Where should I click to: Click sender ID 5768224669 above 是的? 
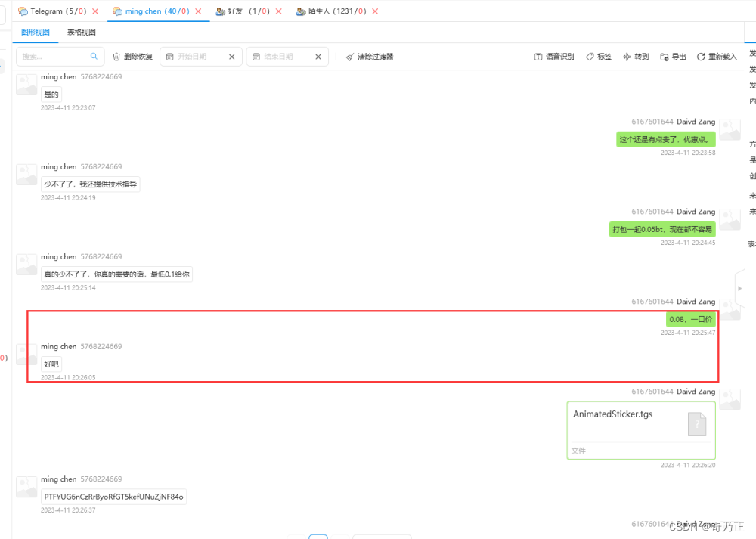pos(101,76)
